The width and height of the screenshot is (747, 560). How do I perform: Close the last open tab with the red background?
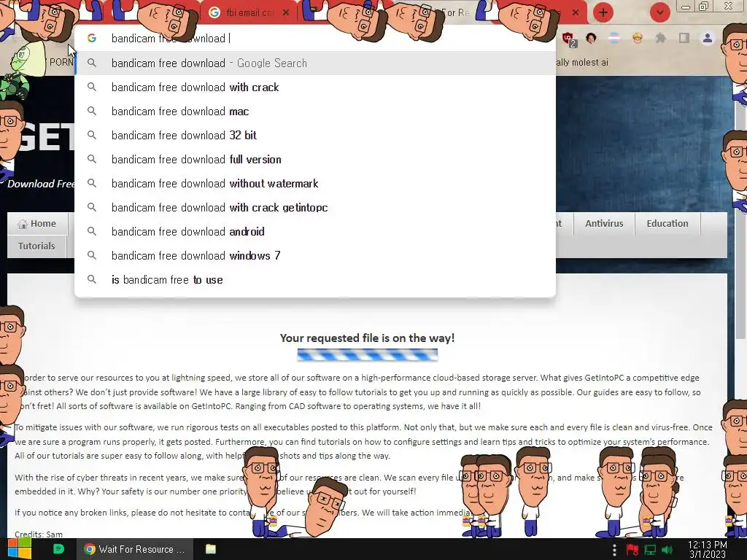[576, 13]
